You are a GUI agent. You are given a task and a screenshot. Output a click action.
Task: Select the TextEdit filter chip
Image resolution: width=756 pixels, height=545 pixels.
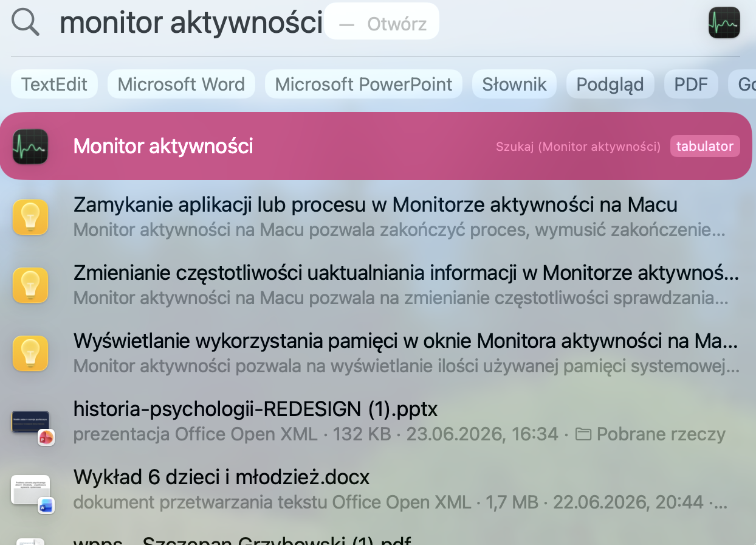(x=55, y=84)
